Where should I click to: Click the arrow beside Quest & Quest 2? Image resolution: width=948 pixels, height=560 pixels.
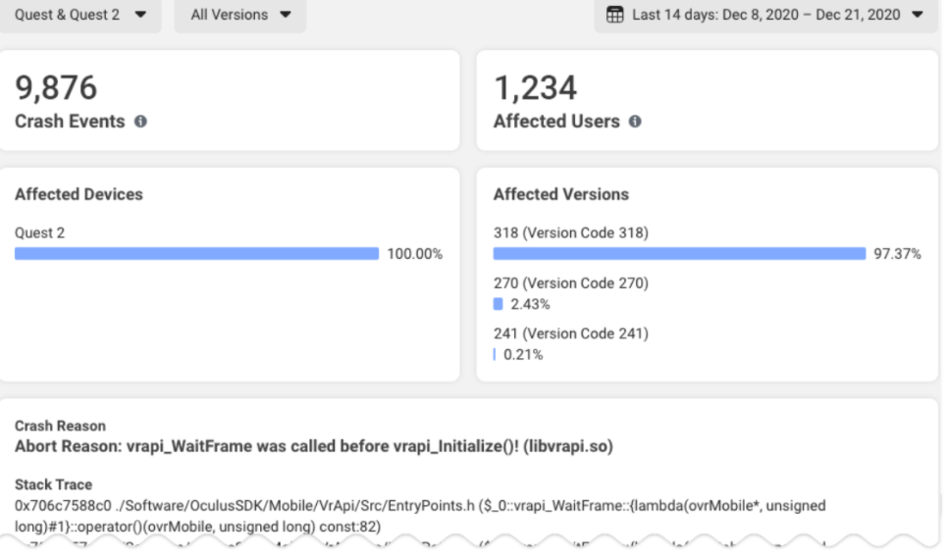(x=140, y=15)
